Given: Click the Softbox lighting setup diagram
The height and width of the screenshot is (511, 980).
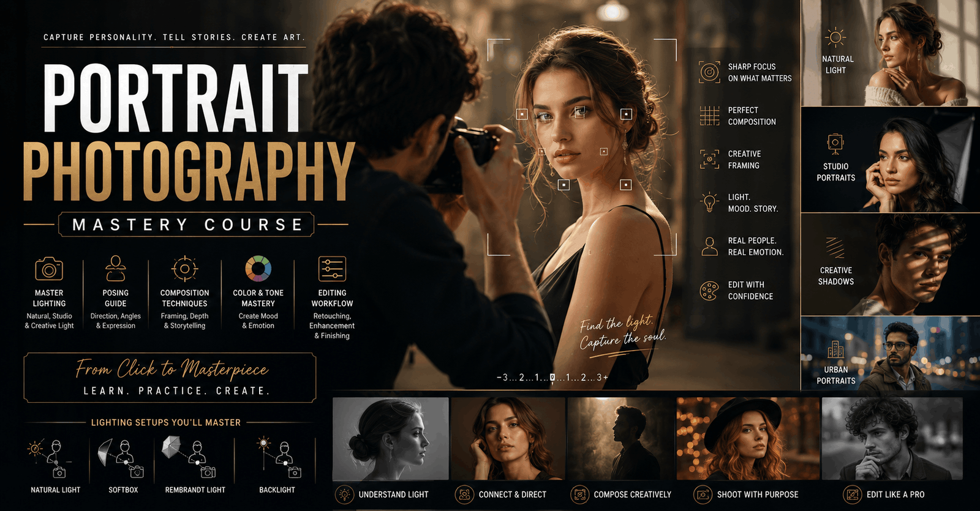Looking at the screenshot, I should tap(121, 458).
